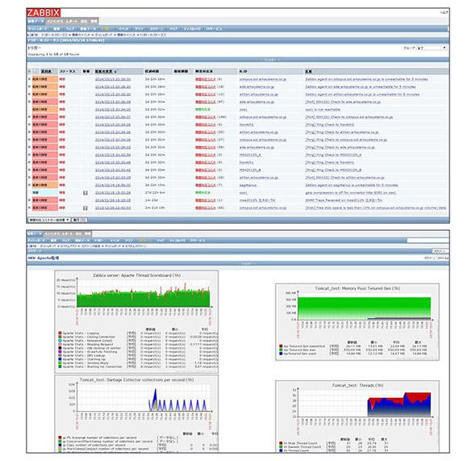476x461 pixels.
Task: Click the search field in lower window
Action: coord(428,241)
